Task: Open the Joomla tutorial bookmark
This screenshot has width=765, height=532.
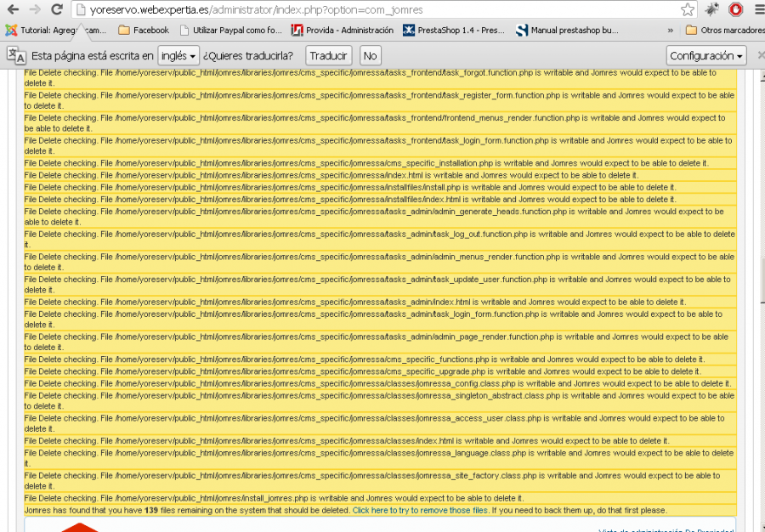Action: [x=56, y=31]
